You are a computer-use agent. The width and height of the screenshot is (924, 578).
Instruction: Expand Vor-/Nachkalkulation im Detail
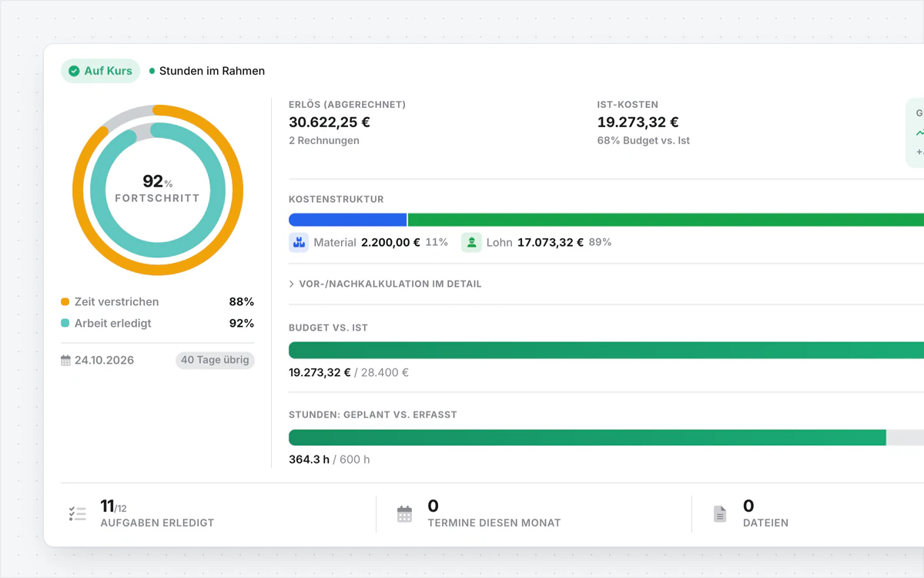click(385, 284)
